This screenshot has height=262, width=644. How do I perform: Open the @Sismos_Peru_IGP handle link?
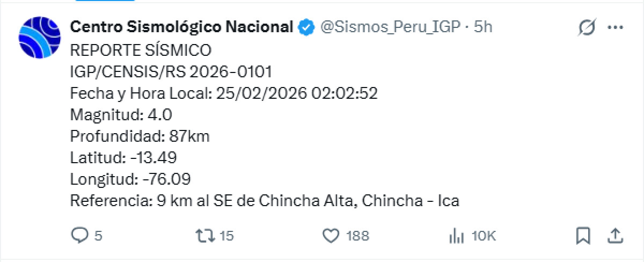pyautogui.click(x=390, y=27)
